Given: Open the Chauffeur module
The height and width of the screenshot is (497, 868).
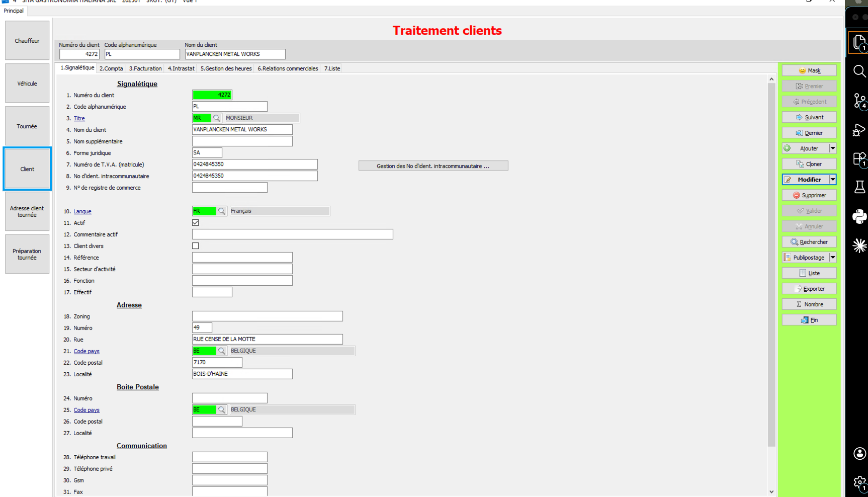Looking at the screenshot, I should pyautogui.click(x=27, y=41).
